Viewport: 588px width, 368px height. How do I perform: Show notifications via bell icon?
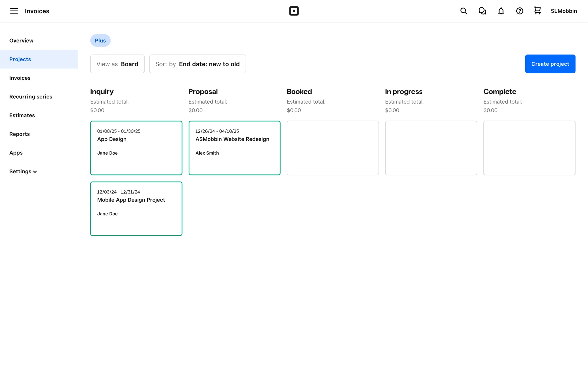click(501, 11)
